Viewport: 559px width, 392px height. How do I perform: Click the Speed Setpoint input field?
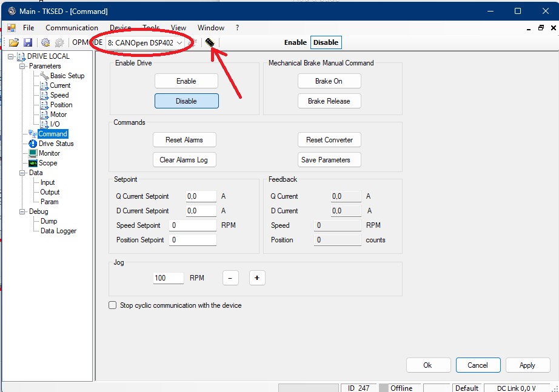[x=193, y=225]
